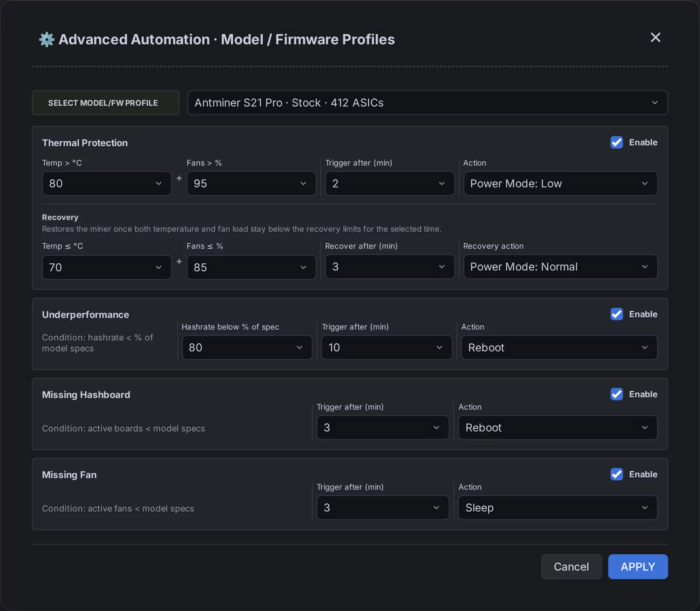Open Missing Hashboard Action Reboot dropdown
Screen dimensions: 700x611
pyautogui.click(x=558, y=428)
